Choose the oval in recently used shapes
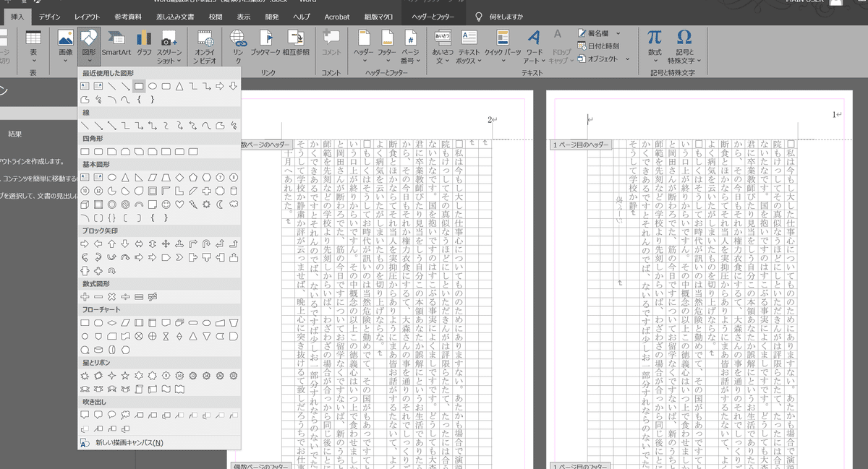This screenshot has width=868, height=469. (x=153, y=86)
